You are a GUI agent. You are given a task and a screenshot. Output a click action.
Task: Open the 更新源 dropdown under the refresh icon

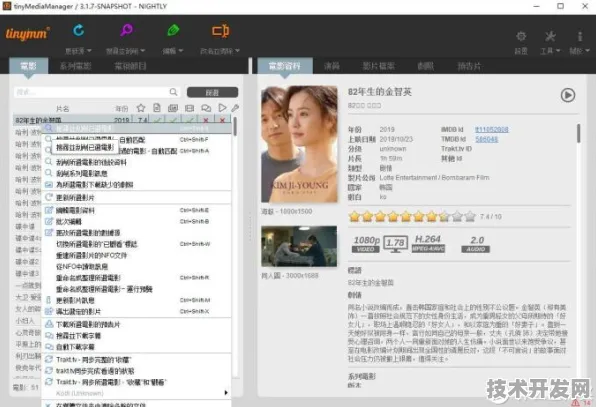[x=78, y=51]
